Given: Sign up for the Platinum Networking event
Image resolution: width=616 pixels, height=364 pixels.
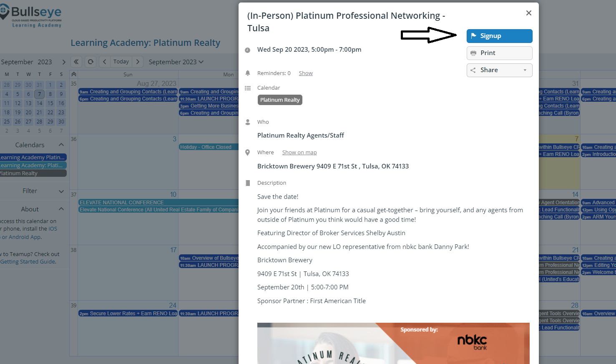Looking at the screenshot, I should tap(499, 36).
